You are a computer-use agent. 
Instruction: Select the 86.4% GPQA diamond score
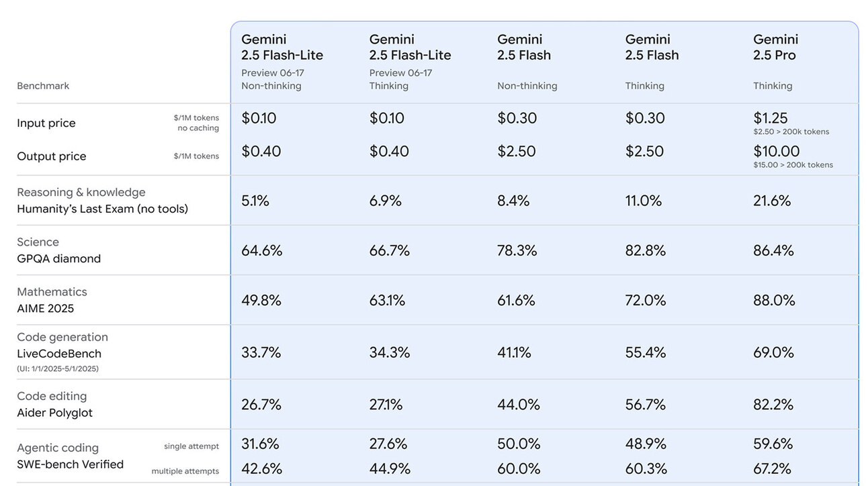(773, 250)
